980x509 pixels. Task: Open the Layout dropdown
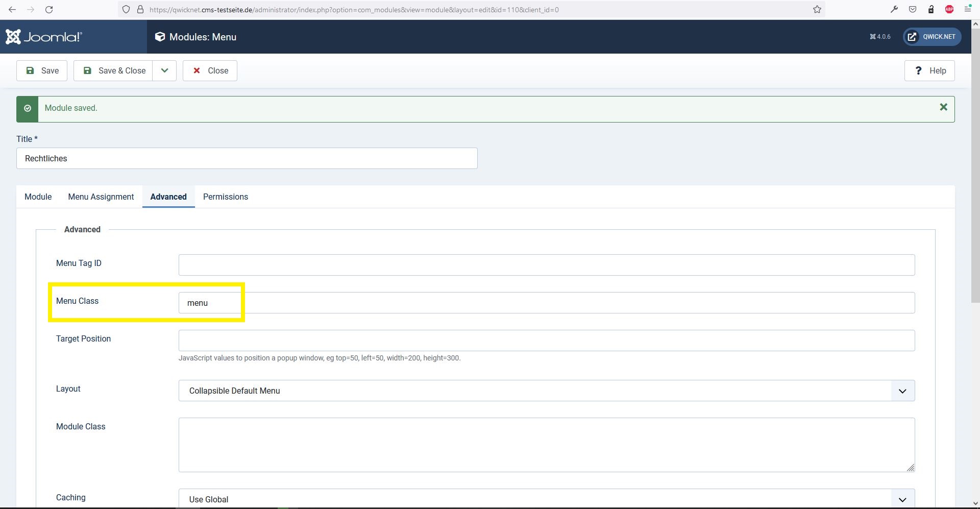pos(546,391)
